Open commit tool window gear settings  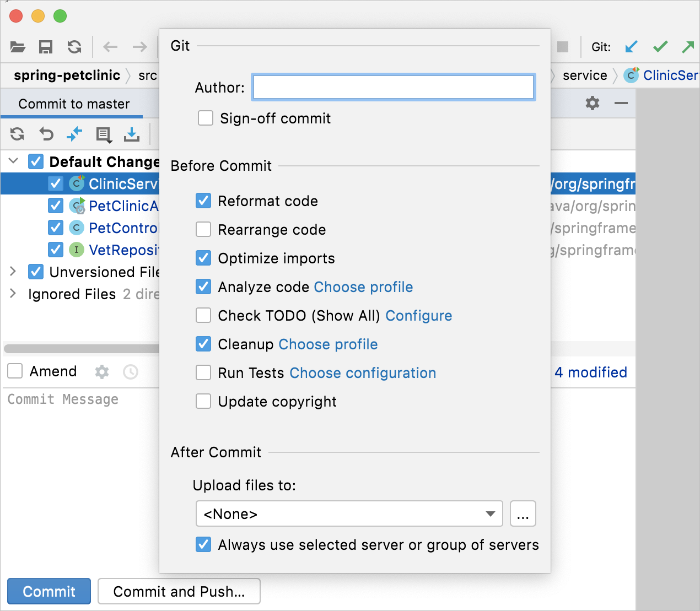(x=593, y=103)
